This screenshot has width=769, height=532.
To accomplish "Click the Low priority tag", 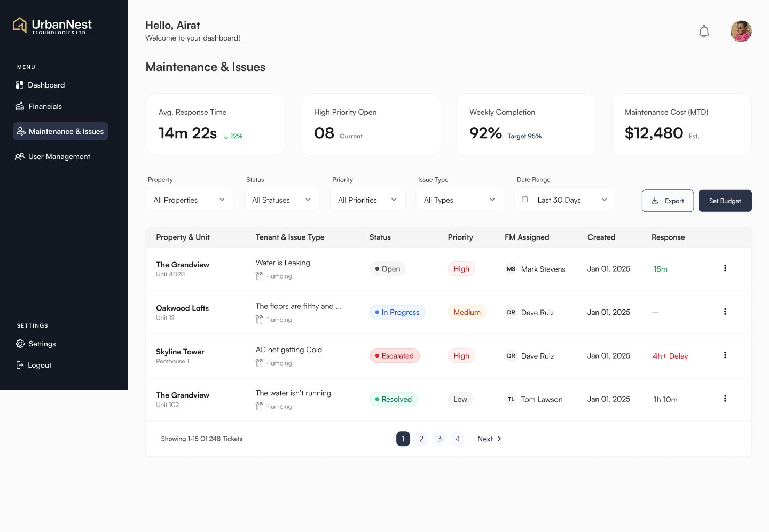I will click(x=460, y=399).
